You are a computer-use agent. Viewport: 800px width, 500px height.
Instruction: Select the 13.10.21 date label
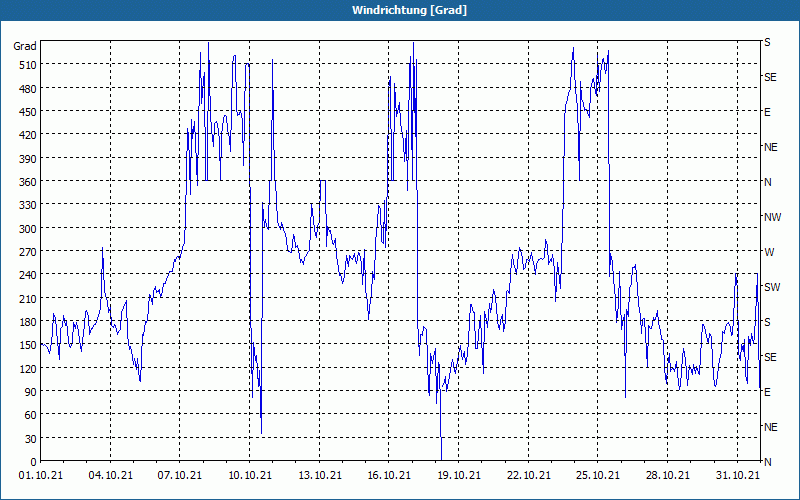point(320,475)
